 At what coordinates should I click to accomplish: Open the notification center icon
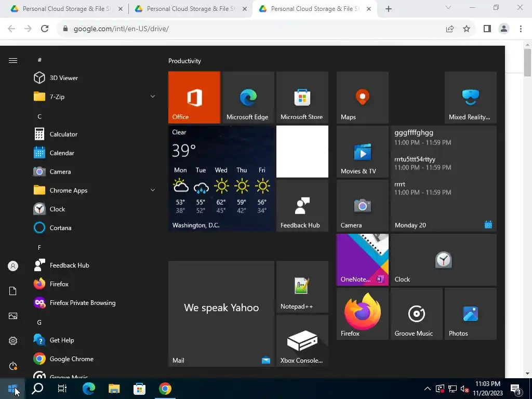coord(516,389)
